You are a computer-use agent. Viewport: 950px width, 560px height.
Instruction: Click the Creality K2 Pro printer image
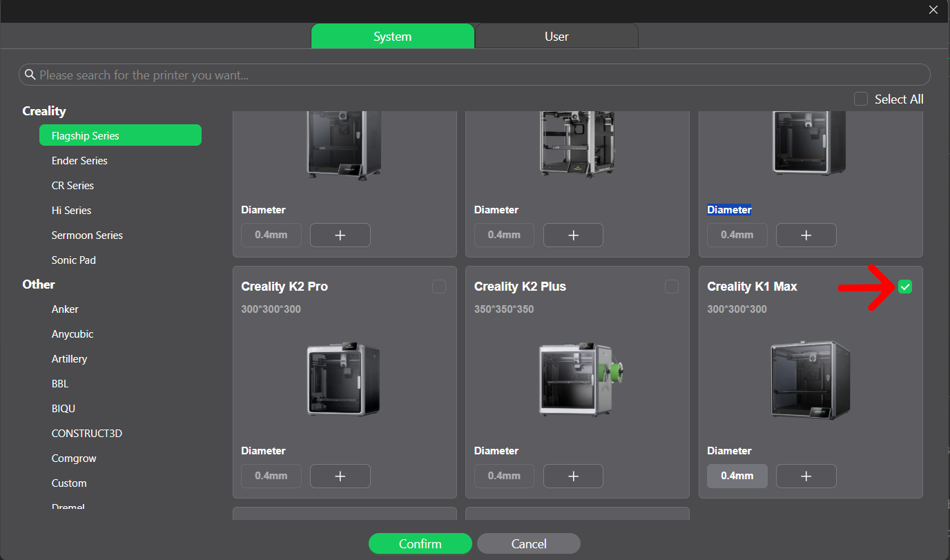[x=343, y=380]
